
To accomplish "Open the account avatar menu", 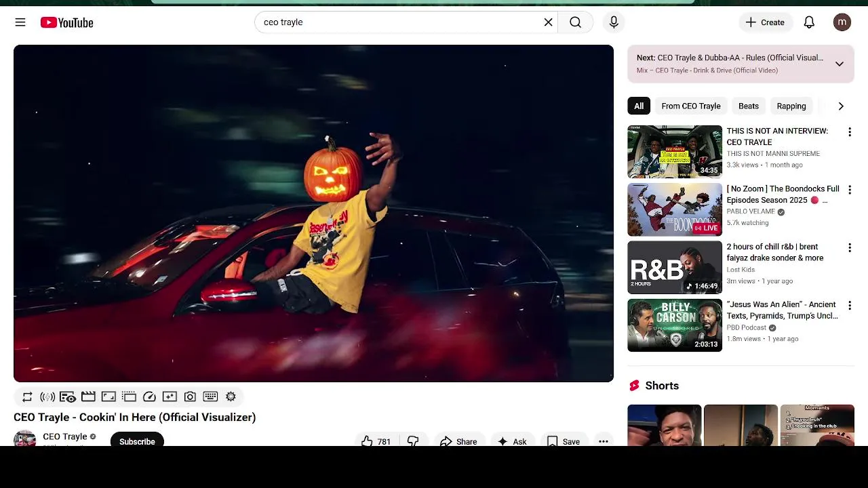I will pos(842,22).
